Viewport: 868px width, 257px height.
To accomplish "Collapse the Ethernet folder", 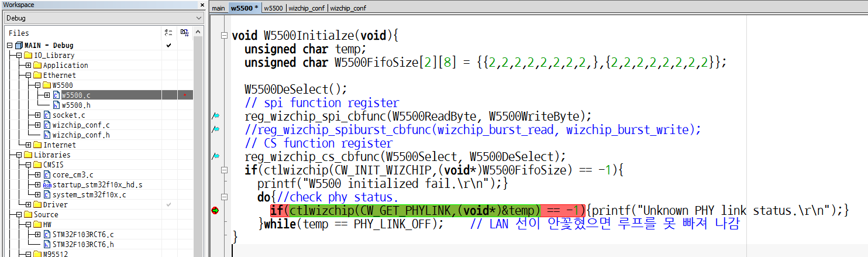I will [28, 75].
